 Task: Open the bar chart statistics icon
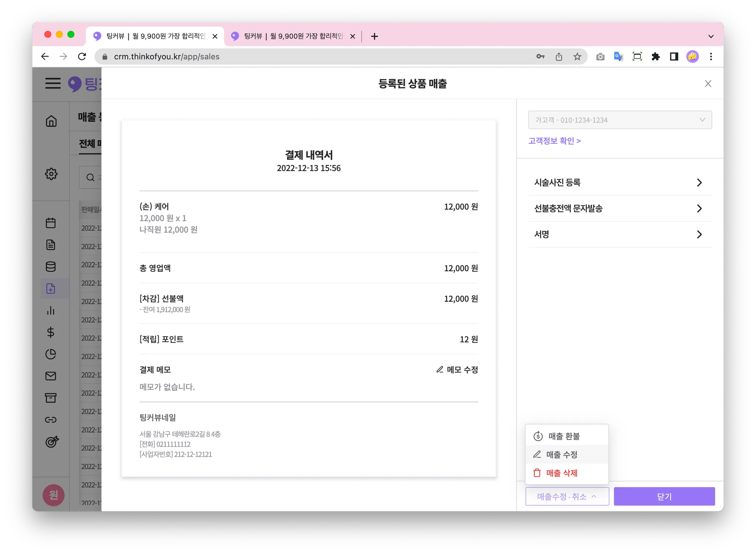click(51, 311)
